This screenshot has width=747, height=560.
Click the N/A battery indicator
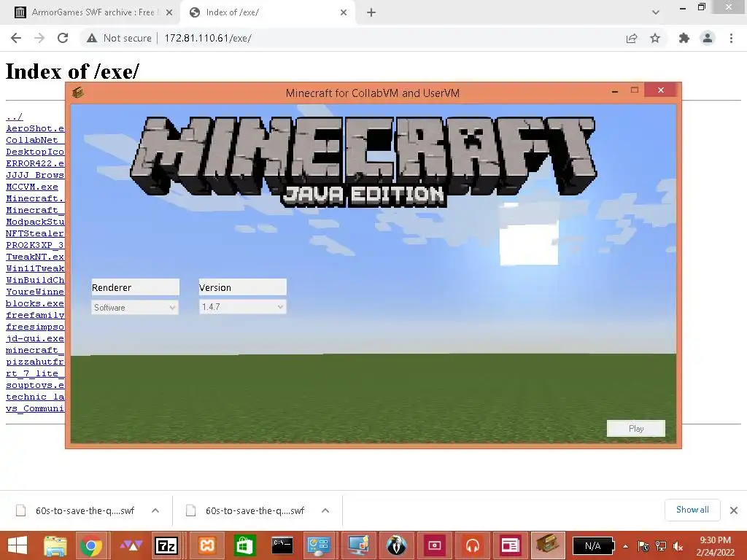(592, 546)
